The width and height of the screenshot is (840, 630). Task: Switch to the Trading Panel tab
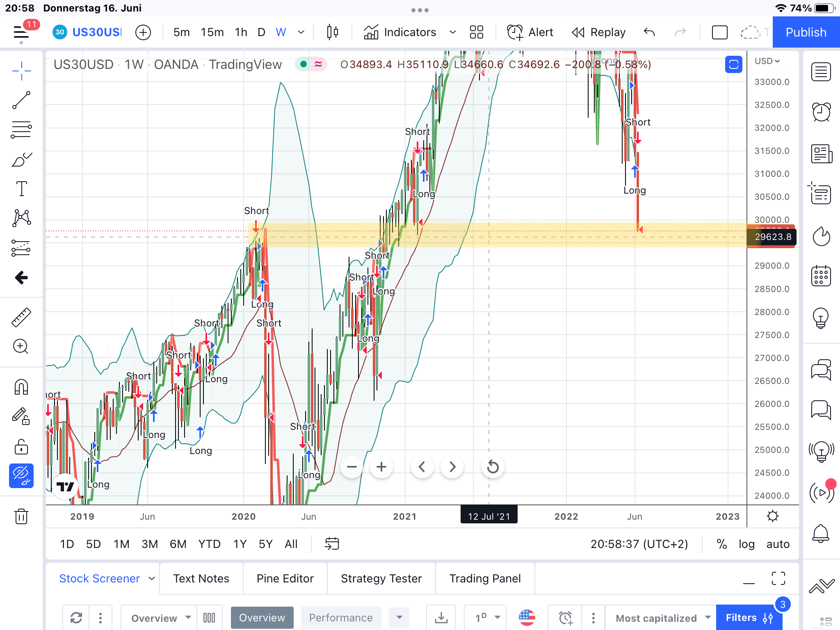485,578
